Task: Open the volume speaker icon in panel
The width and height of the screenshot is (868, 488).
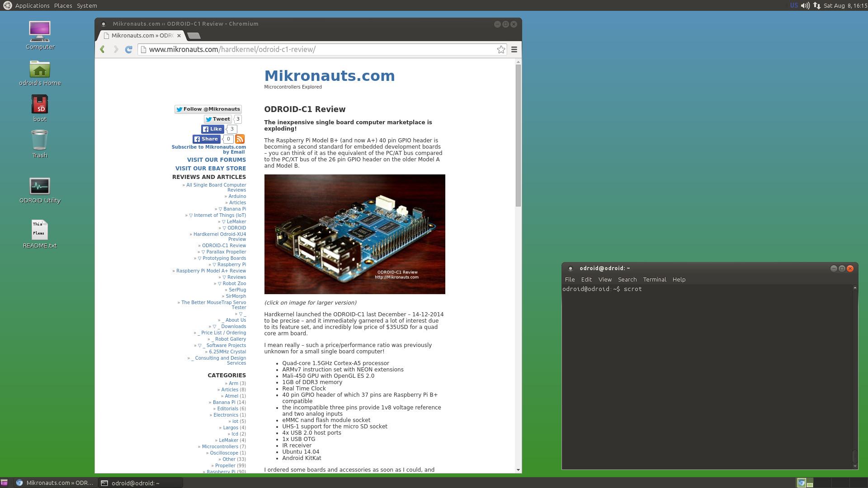Action: pos(805,5)
